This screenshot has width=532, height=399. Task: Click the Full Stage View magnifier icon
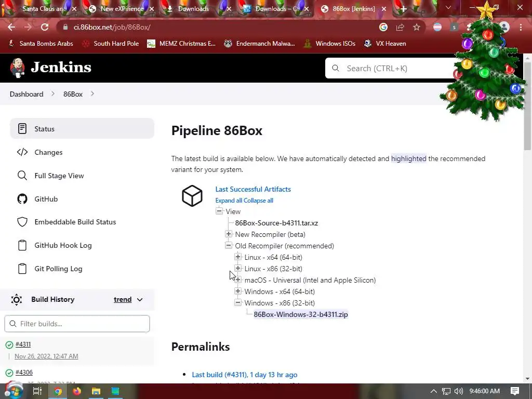[22, 176]
